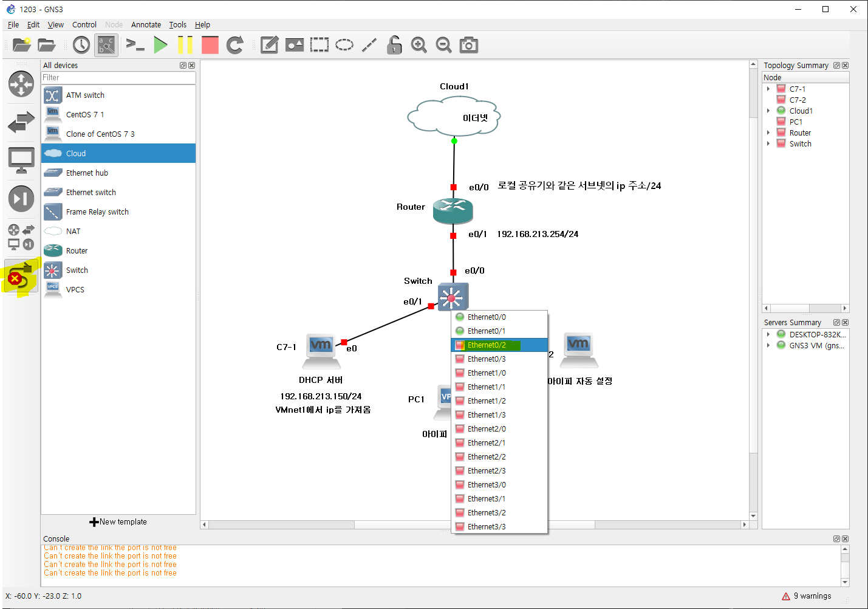Choose Ethernet0/3 port in popup menu
This screenshot has width=868, height=609.
[x=500, y=359]
